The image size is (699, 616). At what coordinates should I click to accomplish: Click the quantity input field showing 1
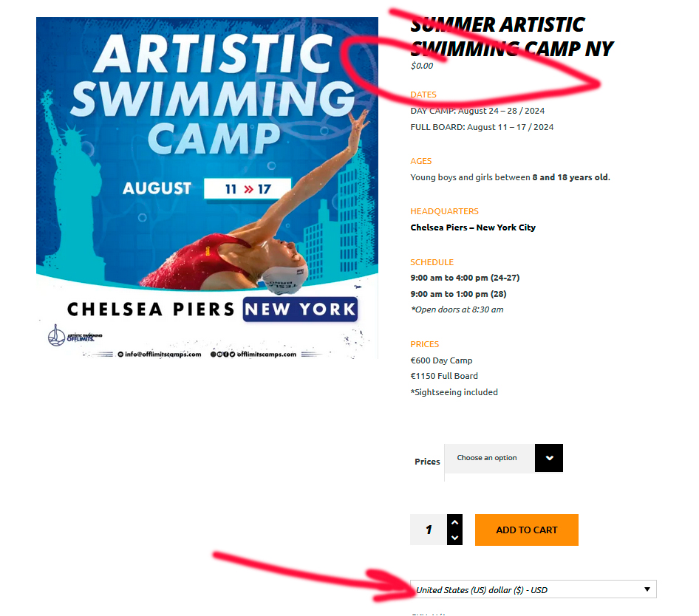pyautogui.click(x=429, y=530)
